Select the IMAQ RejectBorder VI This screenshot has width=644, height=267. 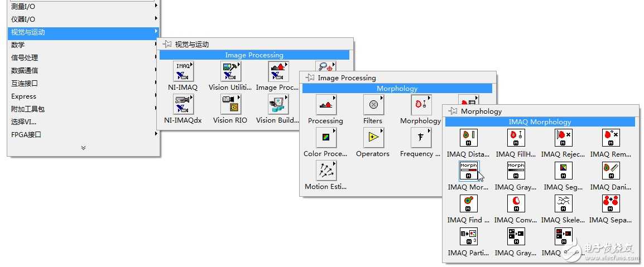(x=564, y=138)
